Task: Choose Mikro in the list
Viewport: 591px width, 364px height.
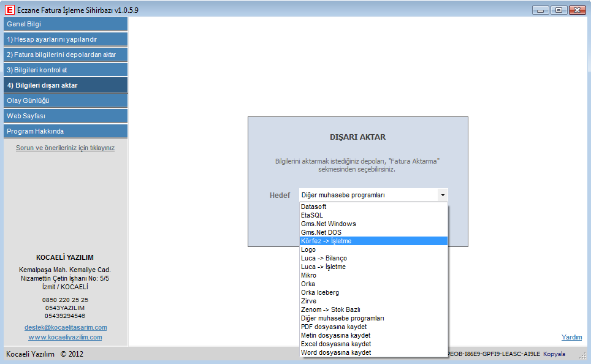Action: tap(373, 275)
